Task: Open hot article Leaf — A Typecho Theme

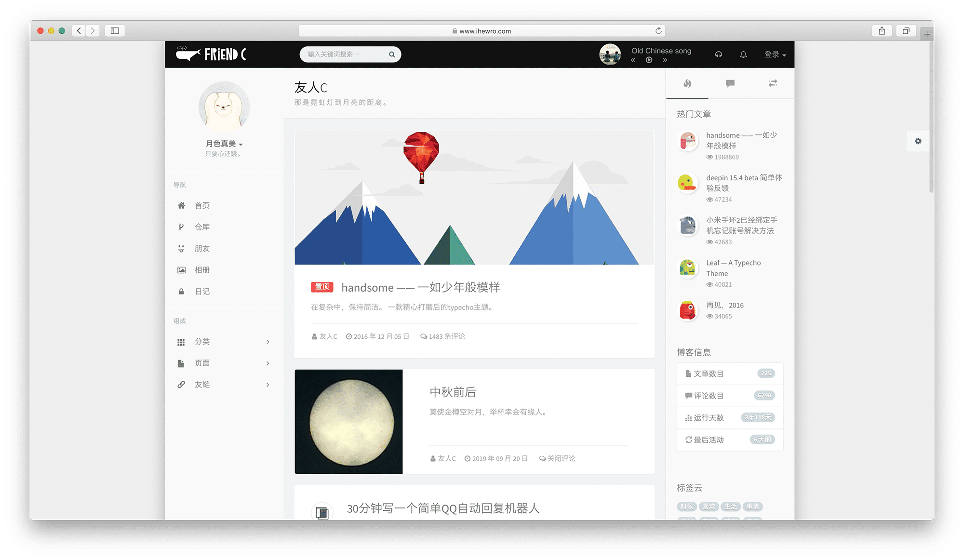Action: point(733,268)
